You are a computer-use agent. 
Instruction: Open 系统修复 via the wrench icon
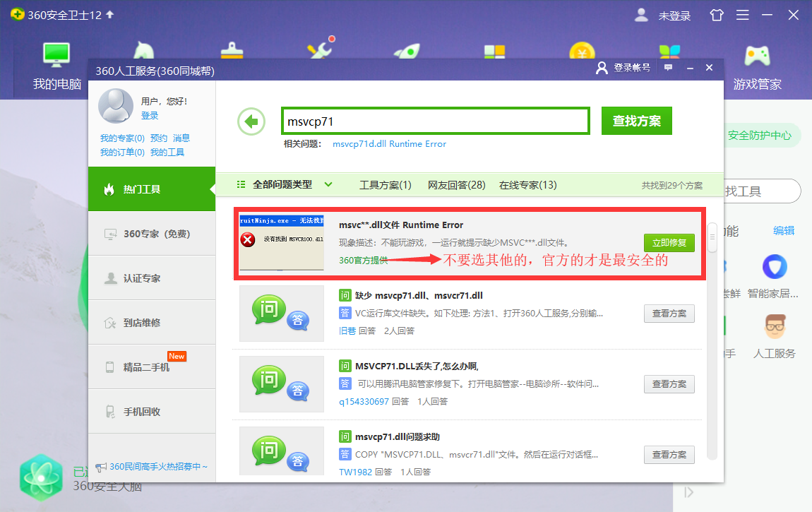click(319, 52)
